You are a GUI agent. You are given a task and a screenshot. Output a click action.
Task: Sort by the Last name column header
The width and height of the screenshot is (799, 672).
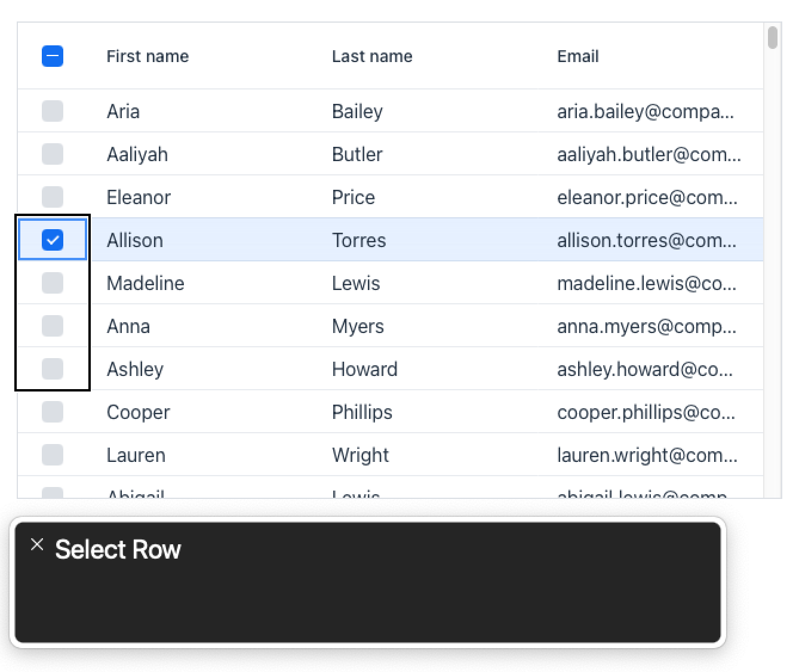coord(371,56)
